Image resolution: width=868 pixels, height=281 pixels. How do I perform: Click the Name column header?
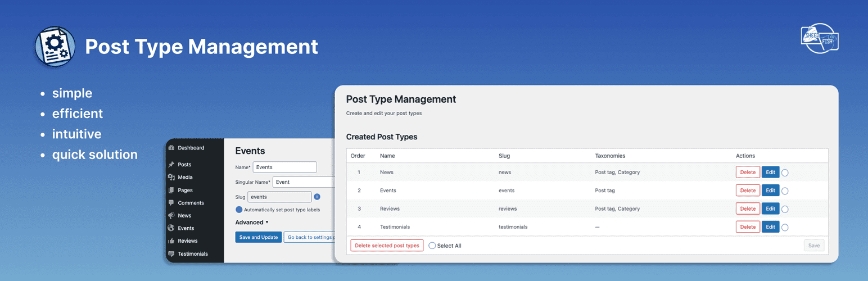coord(387,156)
